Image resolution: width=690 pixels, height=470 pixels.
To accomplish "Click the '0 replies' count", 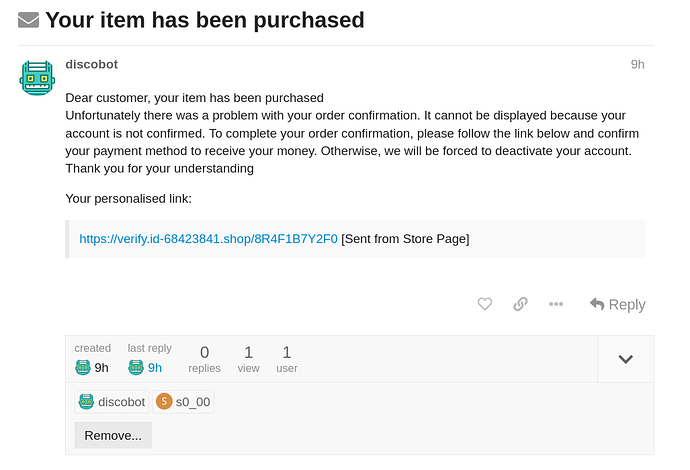I will (205, 359).
